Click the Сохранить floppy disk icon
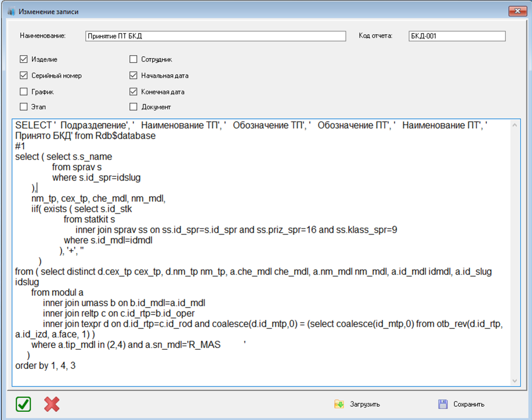The height and width of the screenshot is (420, 532). tap(443, 404)
